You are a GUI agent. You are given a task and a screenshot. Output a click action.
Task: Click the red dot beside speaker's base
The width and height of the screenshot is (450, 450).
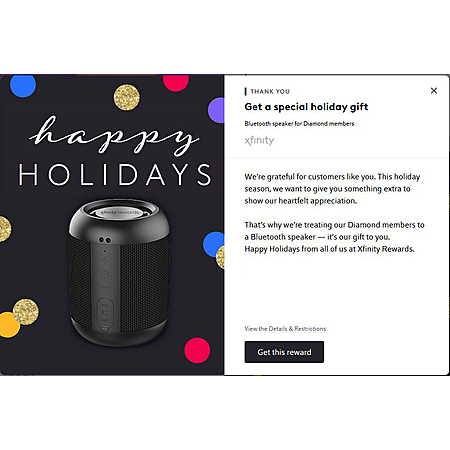[x=197, y=350]
